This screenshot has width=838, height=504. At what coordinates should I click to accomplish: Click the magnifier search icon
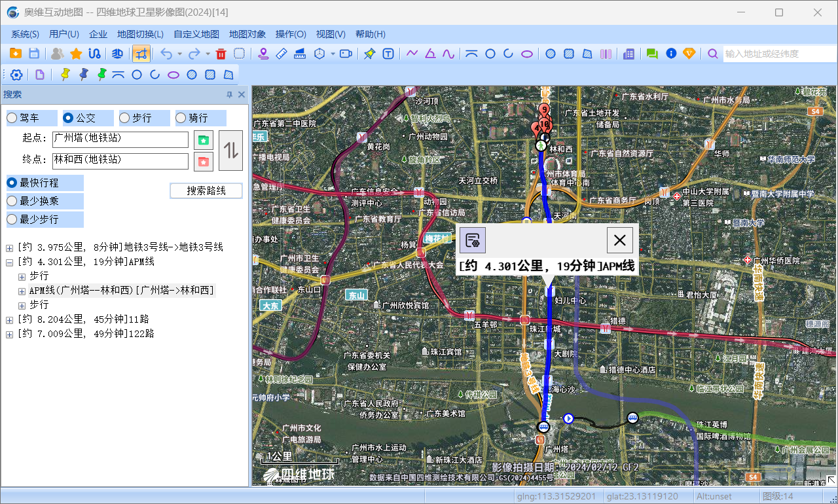click(713, 54)
